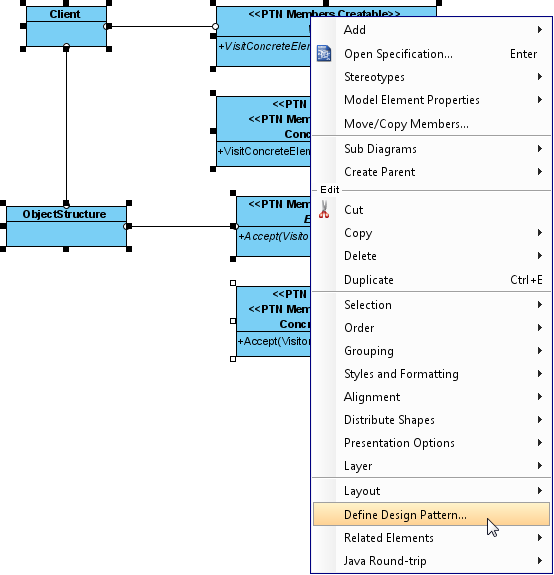This screenshot has width=554, height=575.
Task: Expand the arrow beside Add
Action: 540,29
